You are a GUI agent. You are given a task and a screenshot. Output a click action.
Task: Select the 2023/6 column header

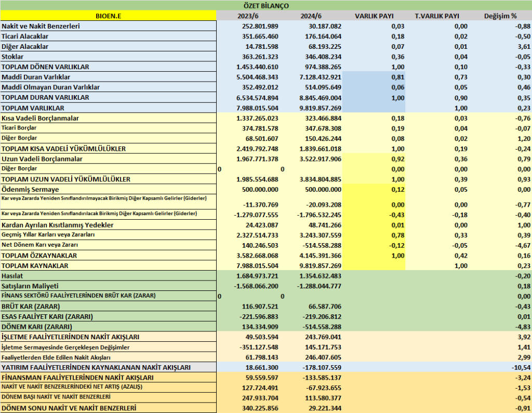(248, 16)
